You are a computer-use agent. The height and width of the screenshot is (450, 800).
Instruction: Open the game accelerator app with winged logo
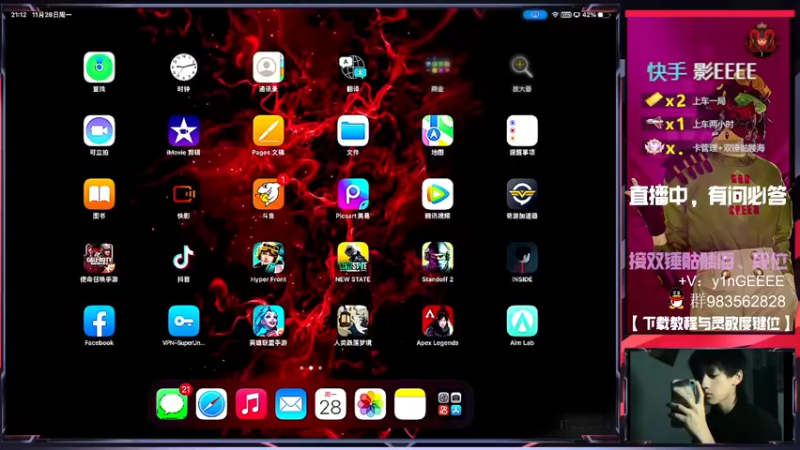522,194
